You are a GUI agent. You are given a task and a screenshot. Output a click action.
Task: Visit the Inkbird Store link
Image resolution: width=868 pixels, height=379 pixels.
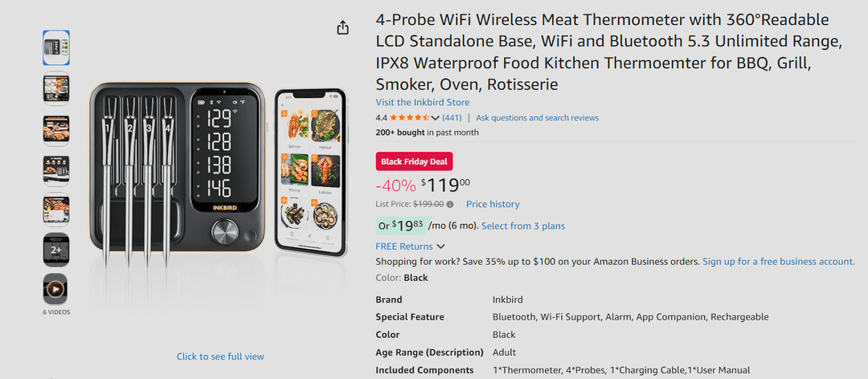click(x=423, y=103)
